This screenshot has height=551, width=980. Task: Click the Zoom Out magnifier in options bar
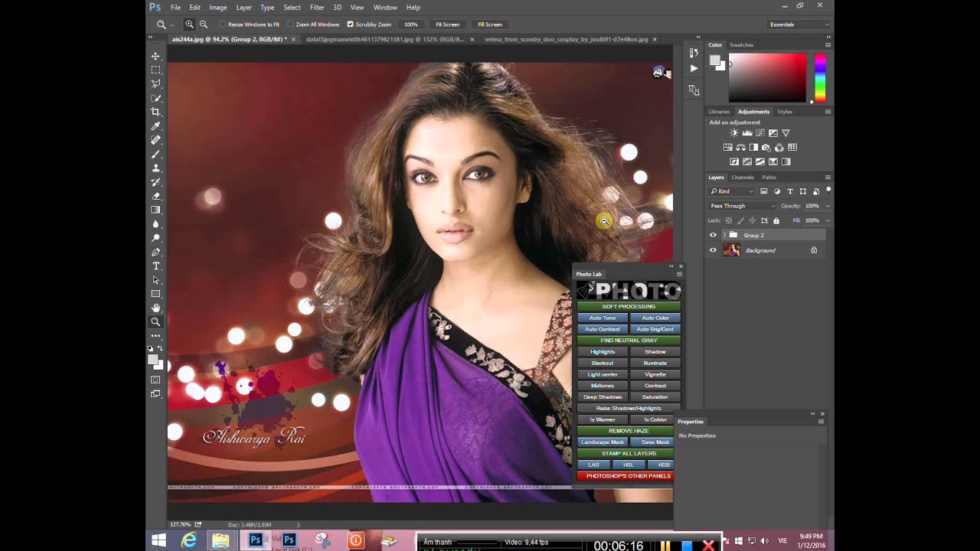[x=203, y=24]
